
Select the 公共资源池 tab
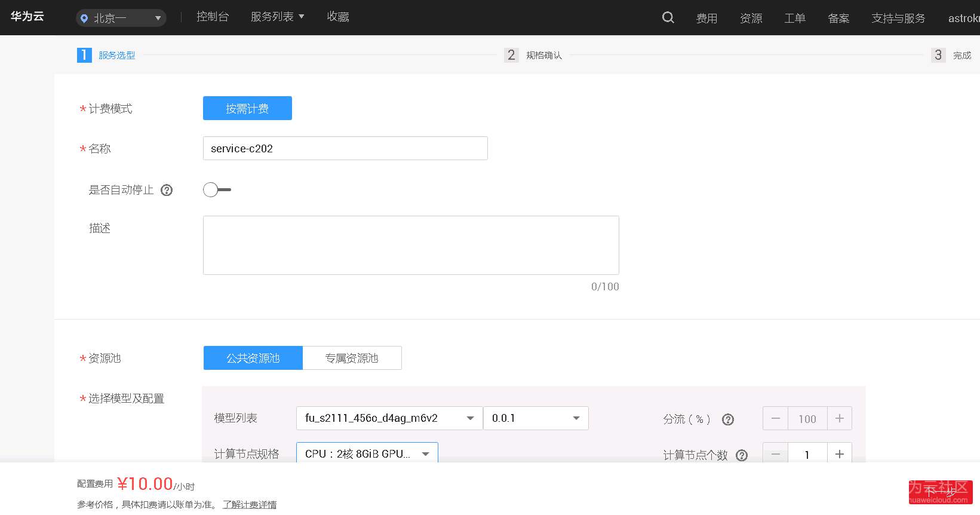coord(253,358)
